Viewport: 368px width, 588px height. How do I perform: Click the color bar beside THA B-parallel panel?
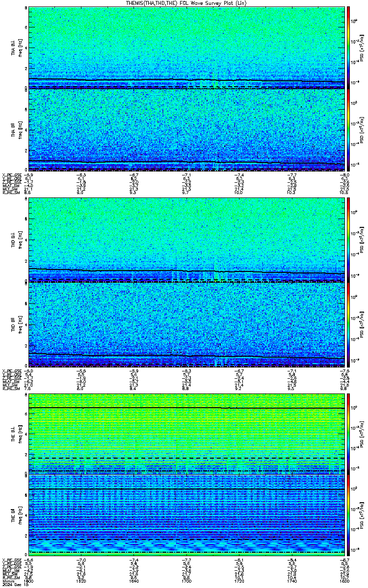[349, 130]
